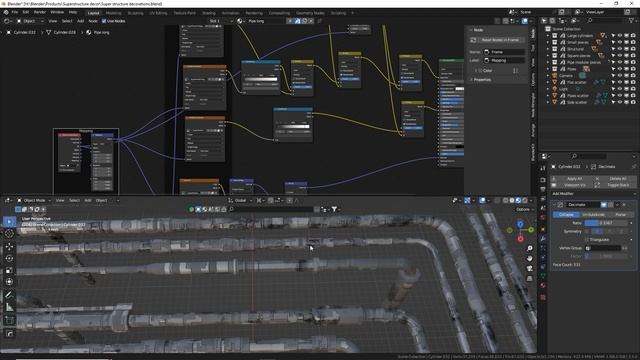Toggle Decimate modifier realtime display

[604, 204]
